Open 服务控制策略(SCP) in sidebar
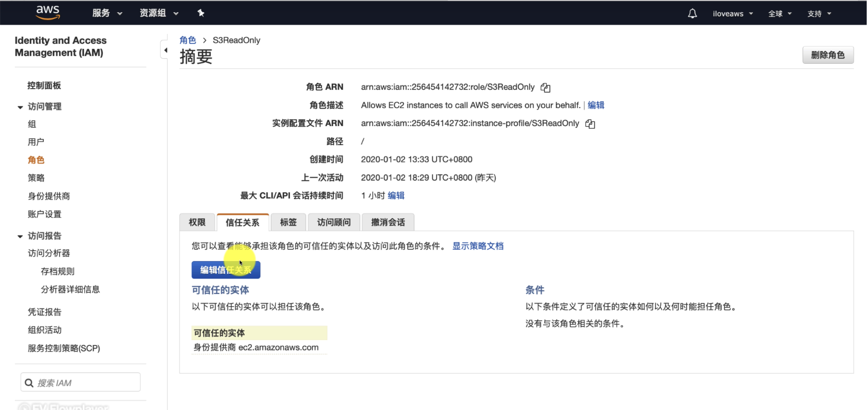868x410 pixels. click(x=64, y=348)
